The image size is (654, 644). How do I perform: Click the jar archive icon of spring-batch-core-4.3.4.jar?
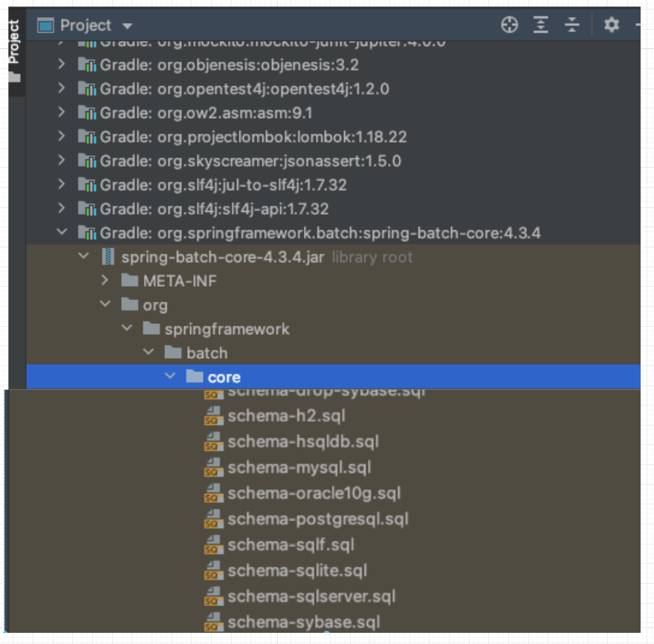pyautogui.click(x=108, y=257)
